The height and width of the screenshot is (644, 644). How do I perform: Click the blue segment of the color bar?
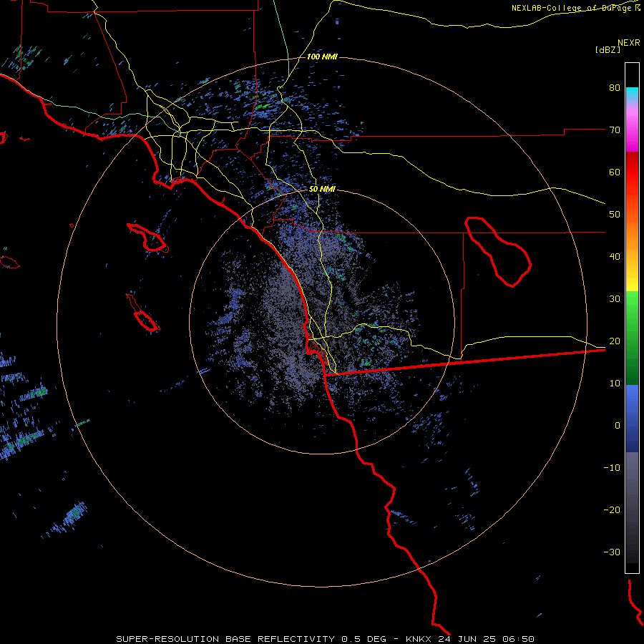tap(632, 419)
